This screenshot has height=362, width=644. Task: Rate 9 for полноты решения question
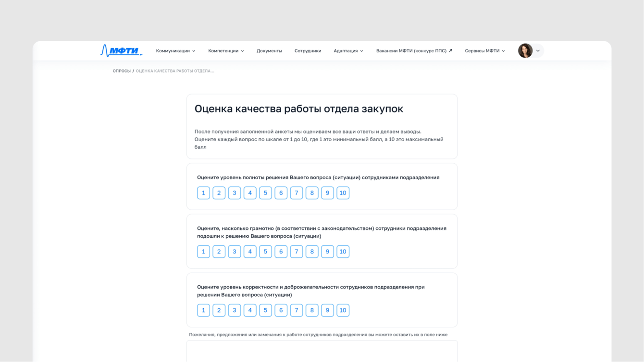click(327, 193)
